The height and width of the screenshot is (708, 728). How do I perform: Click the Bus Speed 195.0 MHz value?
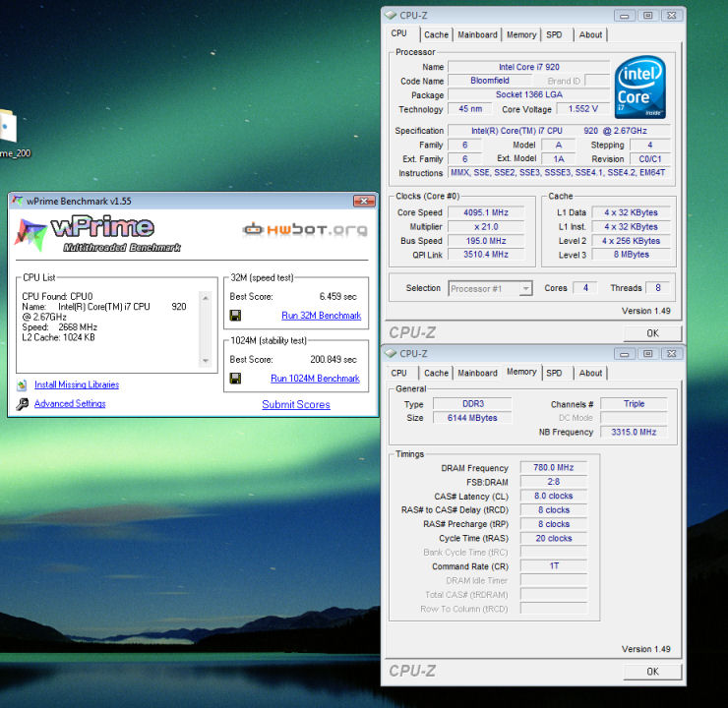[x=486, y=241]
